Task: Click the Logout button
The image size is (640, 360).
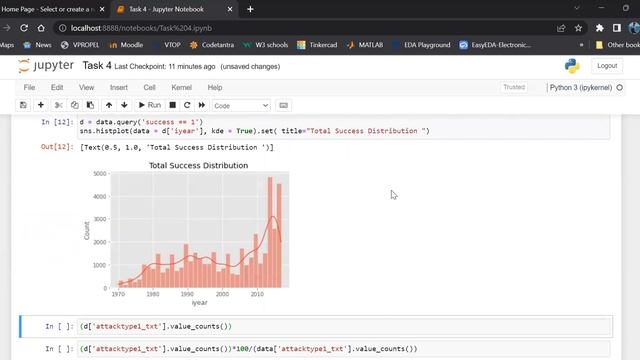Action: (607, 66)
